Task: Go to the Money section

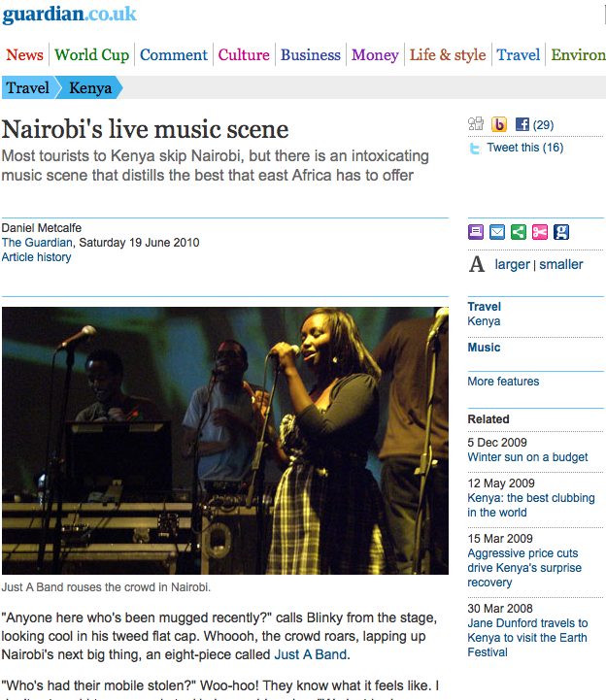Action: coord(375,55)
